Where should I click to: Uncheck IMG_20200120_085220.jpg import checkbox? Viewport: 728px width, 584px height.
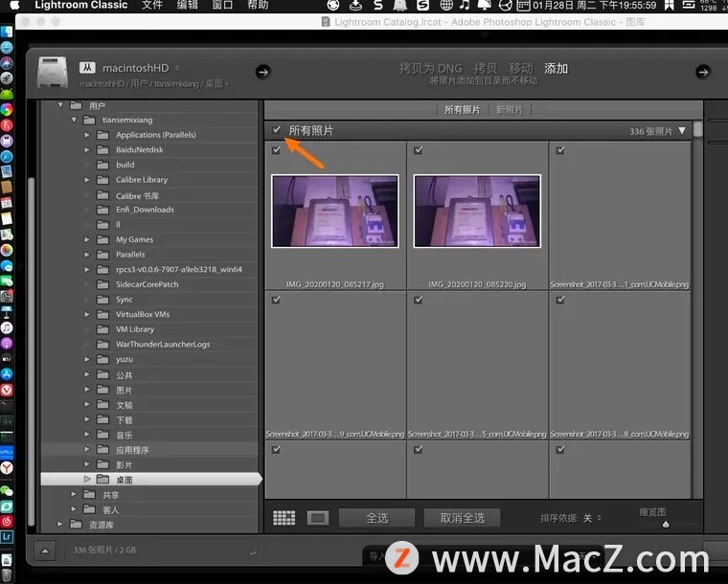pos(419,149)
